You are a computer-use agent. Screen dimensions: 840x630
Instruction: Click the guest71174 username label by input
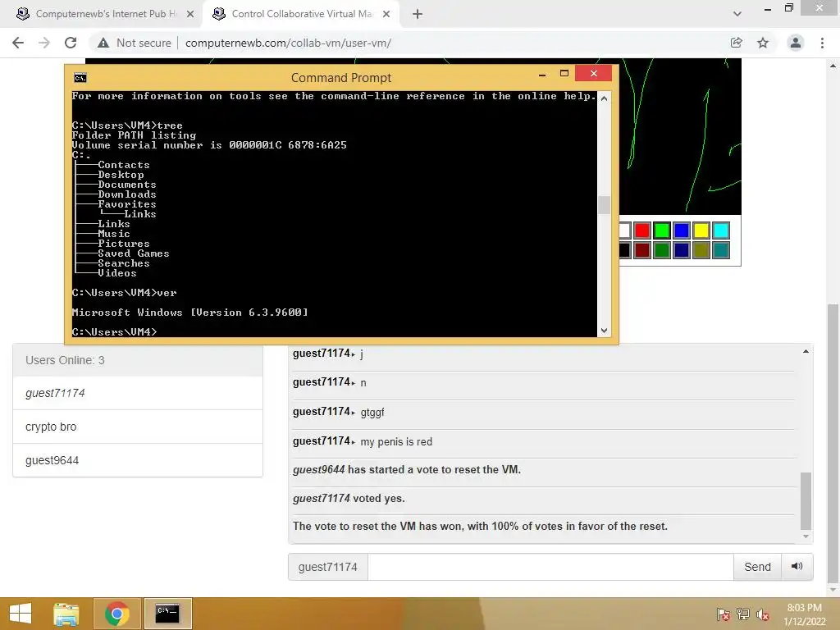coord(328,567)
